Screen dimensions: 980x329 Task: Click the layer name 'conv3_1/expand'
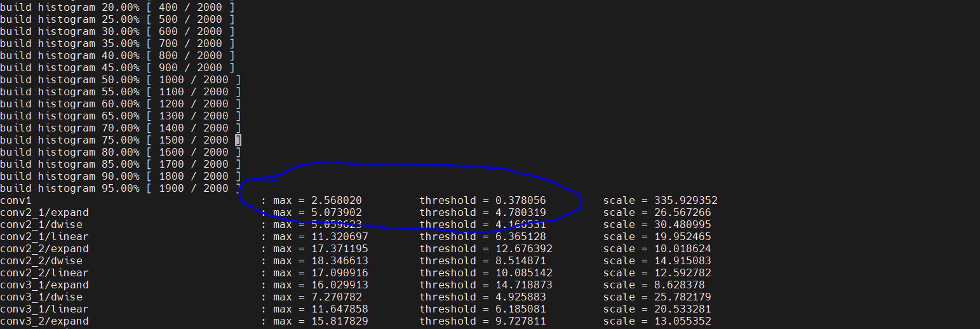[x=44, y=285]
